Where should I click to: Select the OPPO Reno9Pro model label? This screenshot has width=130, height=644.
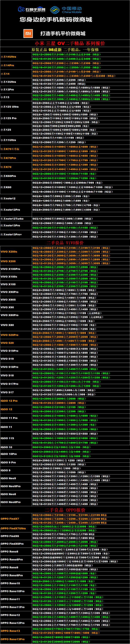(x=12, y=575)
